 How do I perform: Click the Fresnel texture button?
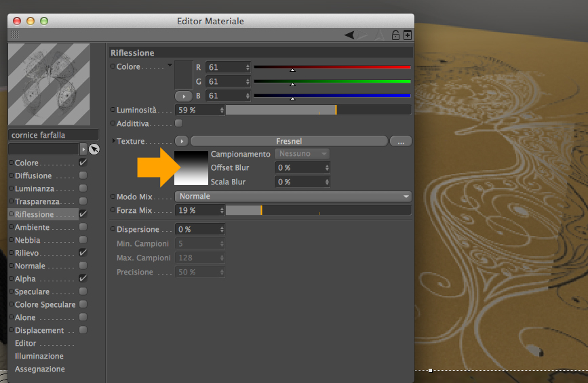pos(289,141)
